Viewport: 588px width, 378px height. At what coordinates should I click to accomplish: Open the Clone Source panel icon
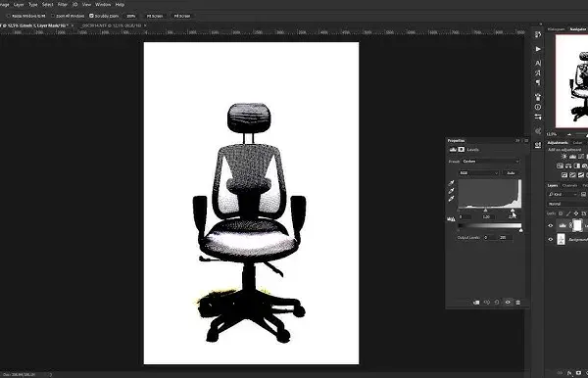point(538,97)
